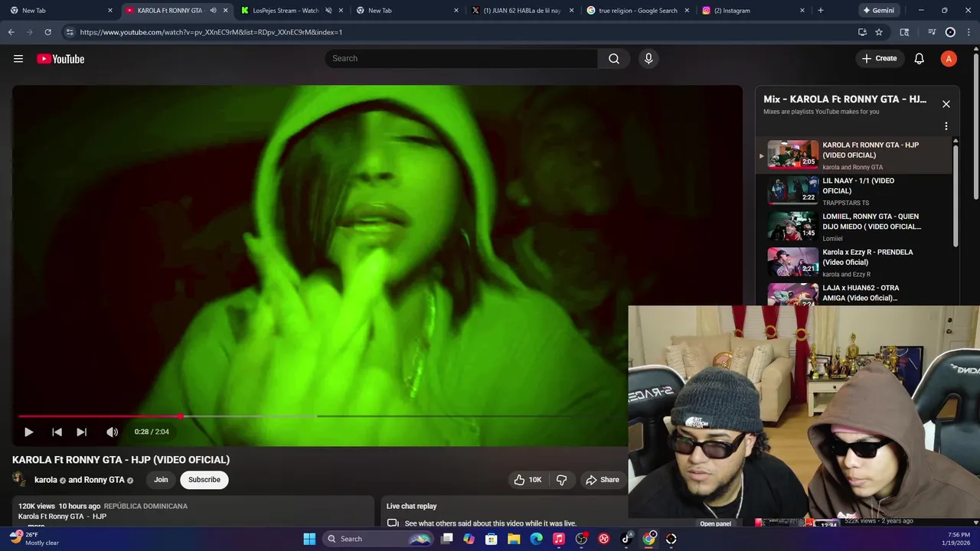Share the video

[602, 480]
